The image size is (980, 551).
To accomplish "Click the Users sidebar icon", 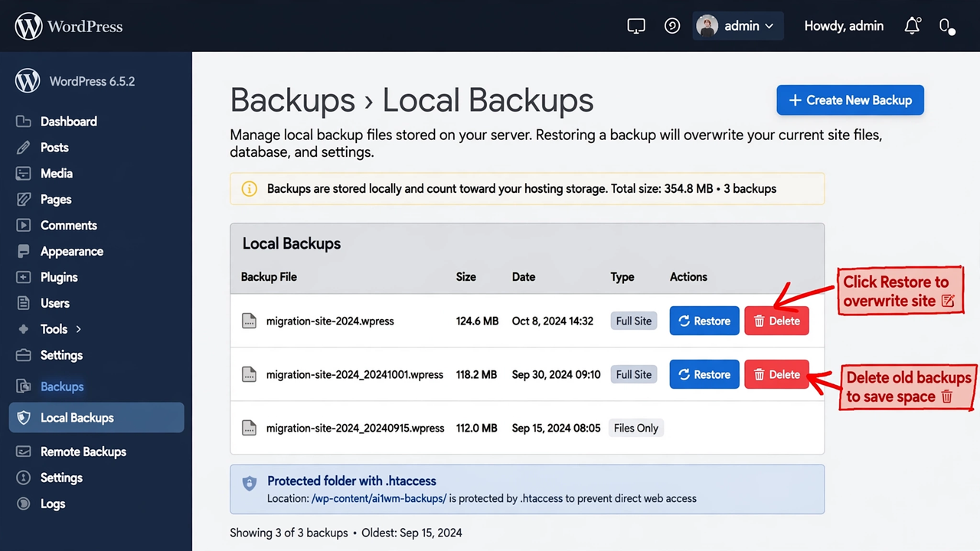I will pyautogui.click(x=24, y=304).
